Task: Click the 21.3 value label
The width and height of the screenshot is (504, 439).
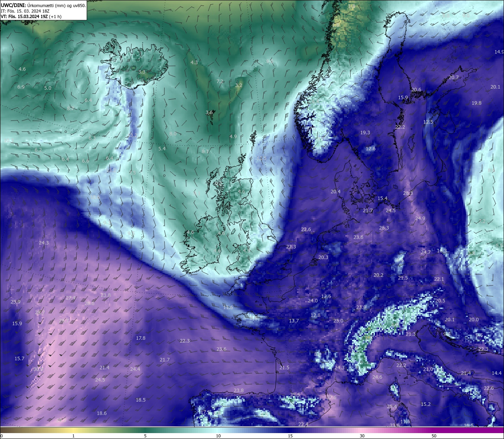Action: [411, 334]
